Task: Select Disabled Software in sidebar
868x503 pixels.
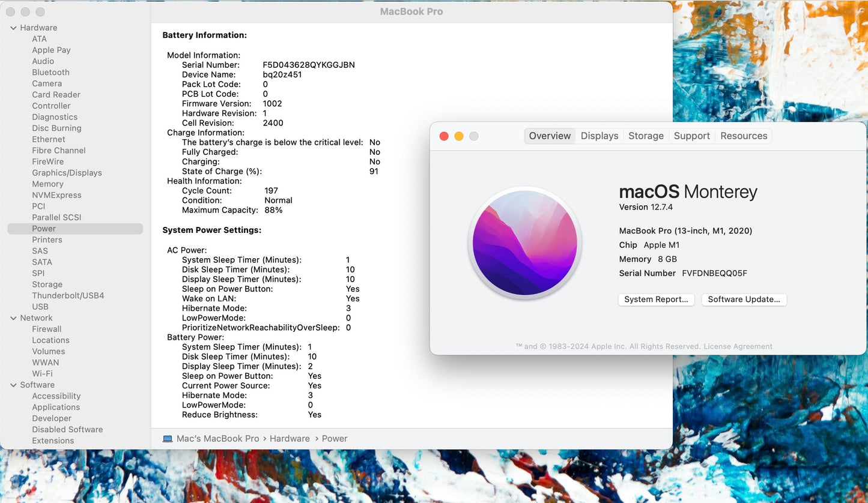Action: pyautogui.click(x=67, y=430)
